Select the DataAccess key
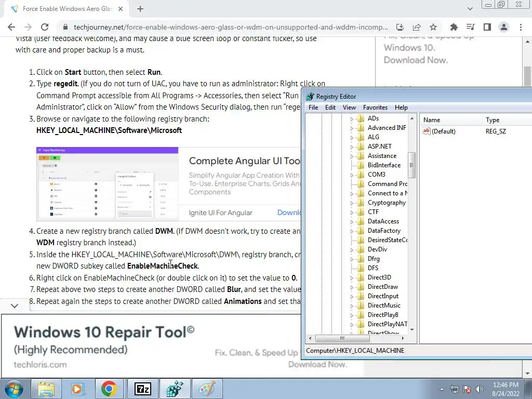Screen dimensions: 532x399 383,221
